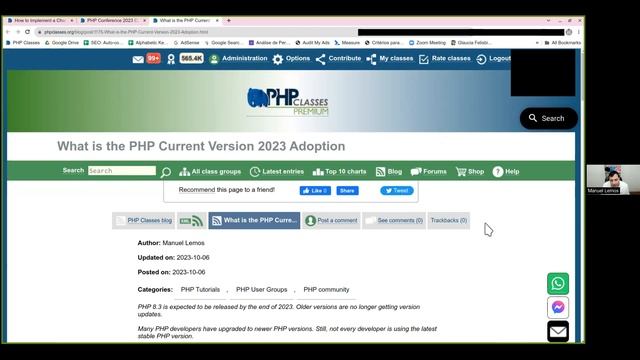Open All class groups
The height and width of the screenshot is (360, 640).
210,172
